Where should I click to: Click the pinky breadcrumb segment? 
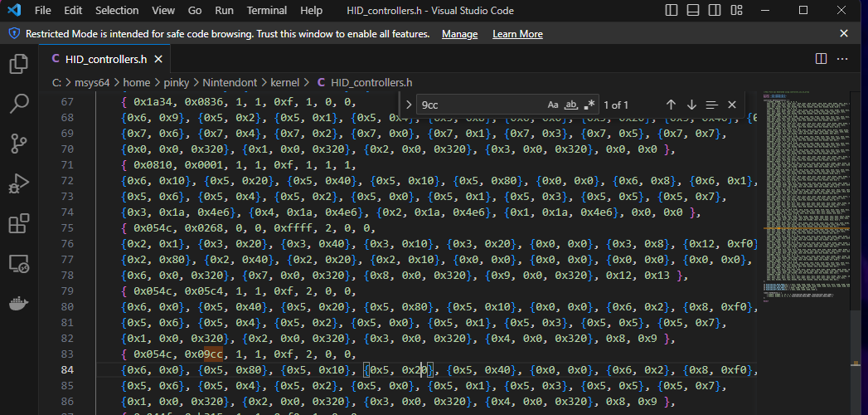click(176, 82)
